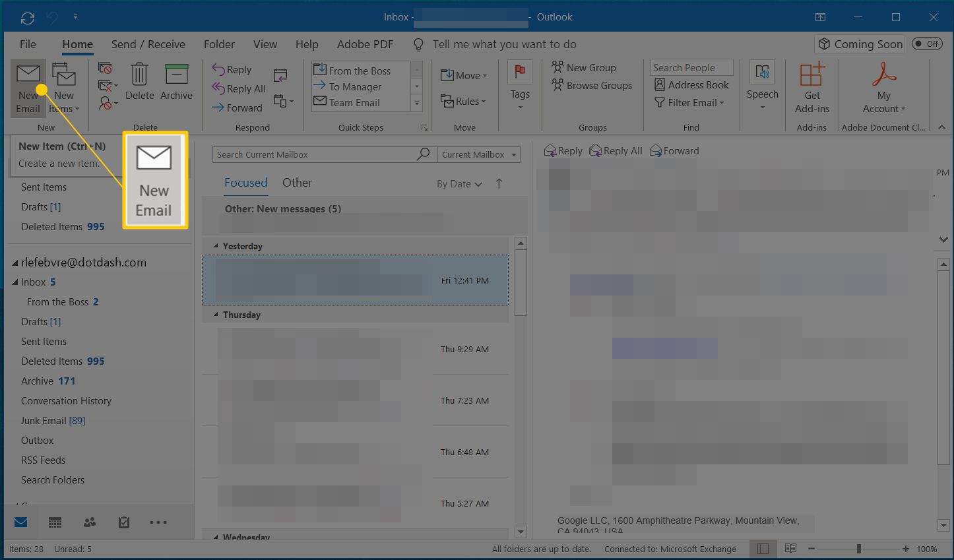The image size is (954, 560).
Task: Open the Junk Email folder
Action: (53, 421)
